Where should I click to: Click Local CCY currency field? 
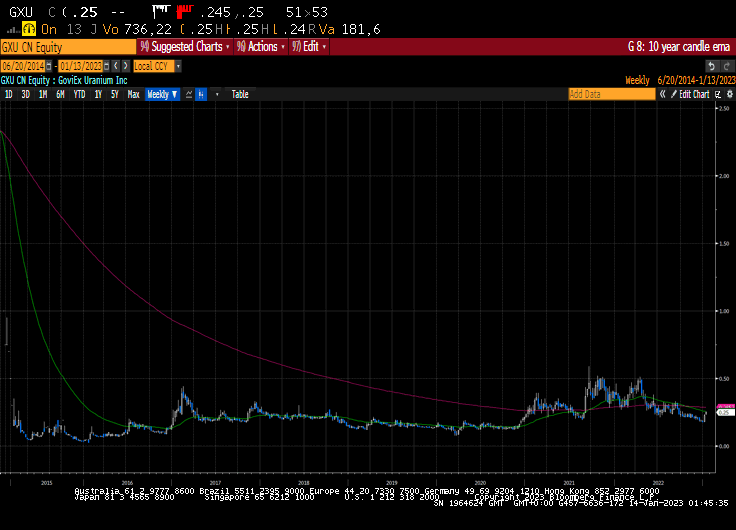pos(154,66)
